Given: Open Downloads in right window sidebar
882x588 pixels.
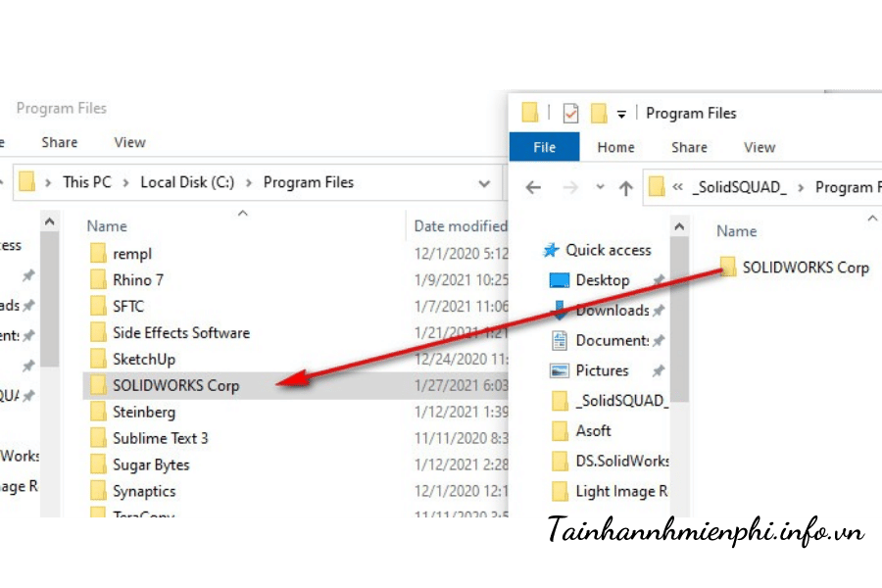Looking at the screenshot, I should pos(612,311).
